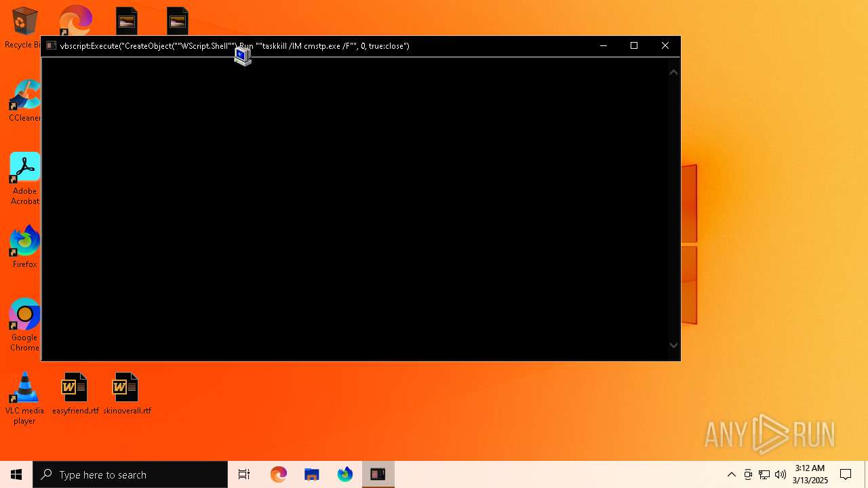Screen dimensions: 868x488
Task: Click the vbscript:Execute title bar text
Action: (235, 46)
